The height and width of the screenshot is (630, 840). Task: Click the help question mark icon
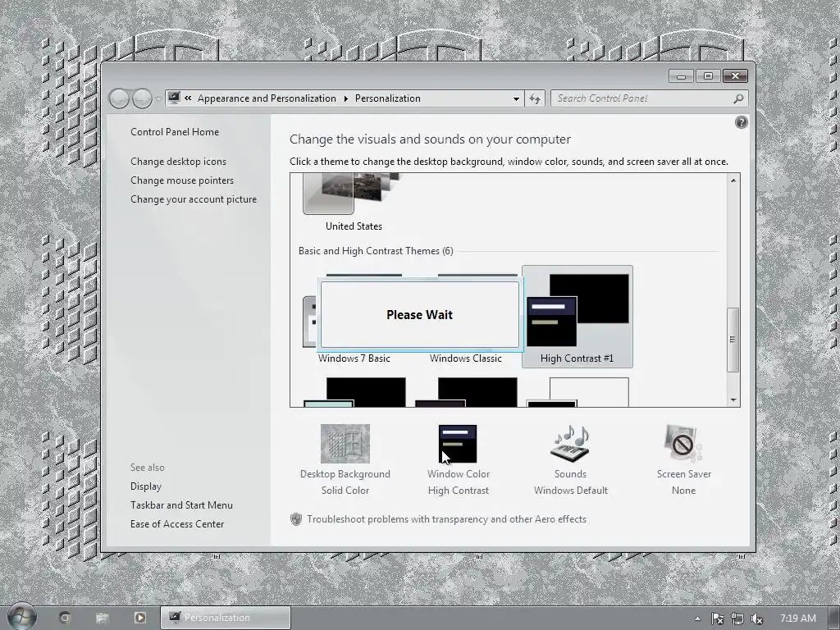pos(741,123)
